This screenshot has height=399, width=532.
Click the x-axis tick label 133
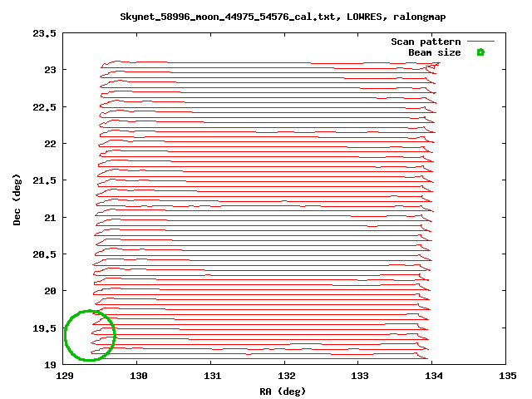360,376
